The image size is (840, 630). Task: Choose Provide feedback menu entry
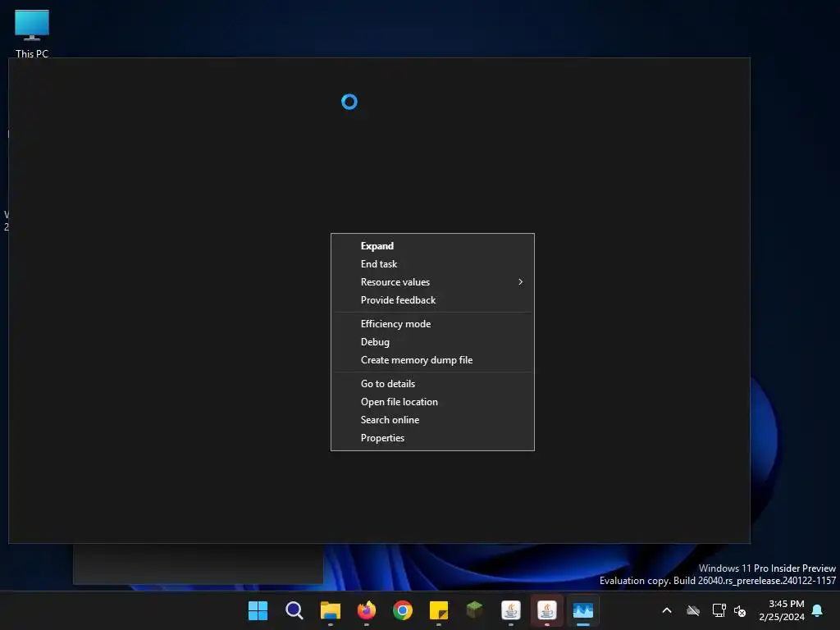(x=432, y=300)
